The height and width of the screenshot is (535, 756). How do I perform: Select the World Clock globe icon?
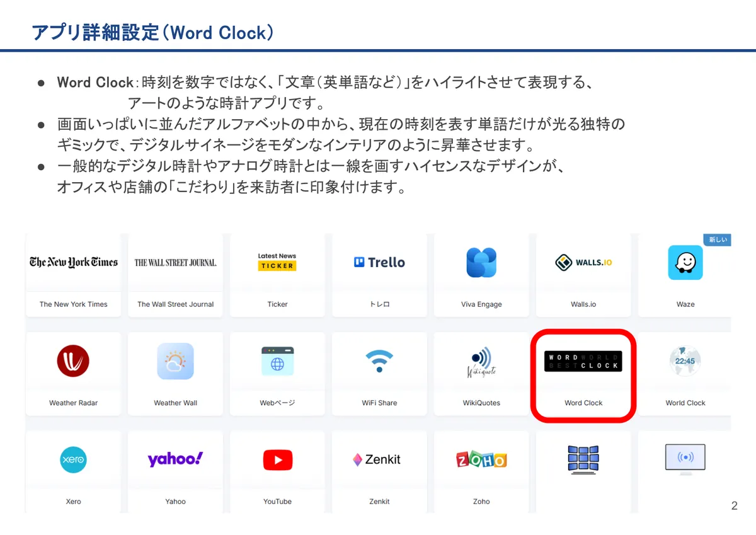685,361
